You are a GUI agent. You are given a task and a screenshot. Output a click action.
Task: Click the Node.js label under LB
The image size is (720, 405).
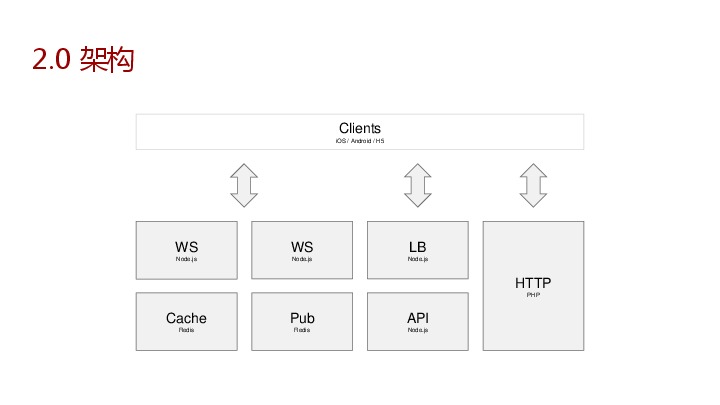point(417,259)
